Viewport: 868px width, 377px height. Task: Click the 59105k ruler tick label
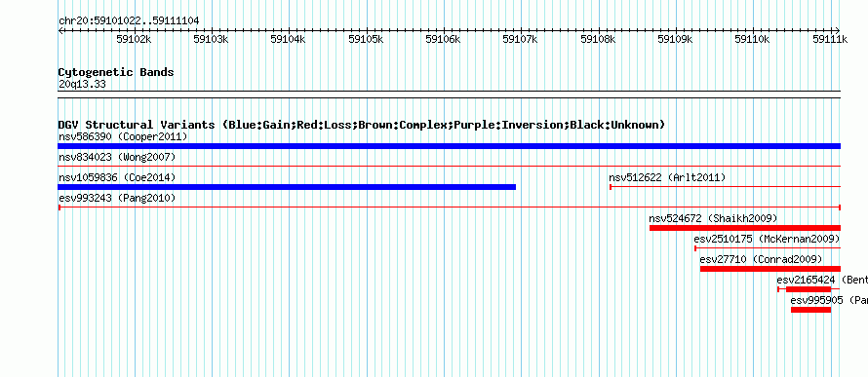pyautogui.click(x=366, y=39)
